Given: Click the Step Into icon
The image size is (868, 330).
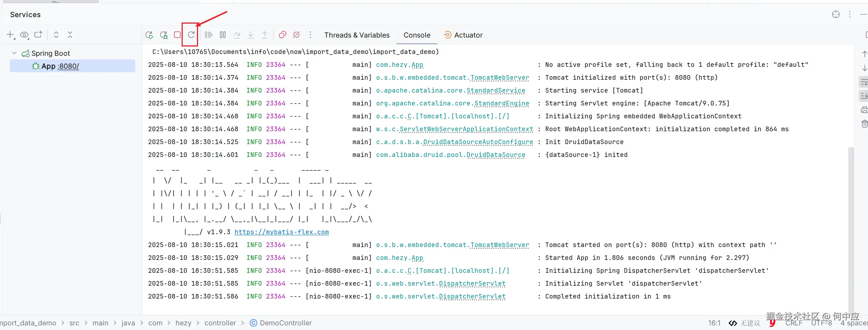Looking at the screenshot, I should 251,35.
